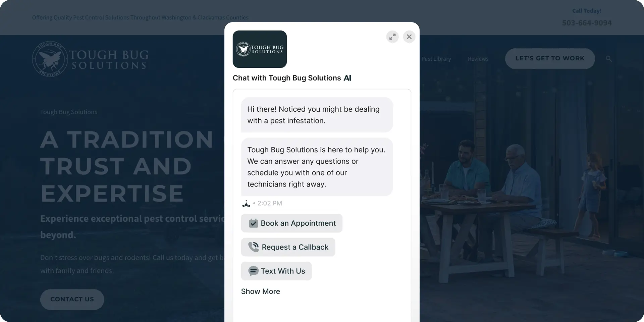The image size is (644, 322).
Task: Click the AI badge beside chat title
Action: coord(347,78)
